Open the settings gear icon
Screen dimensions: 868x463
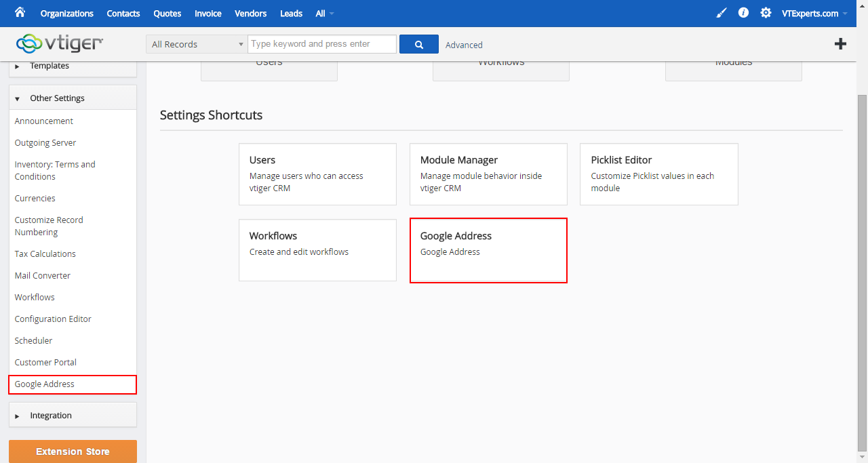(766, 13)
